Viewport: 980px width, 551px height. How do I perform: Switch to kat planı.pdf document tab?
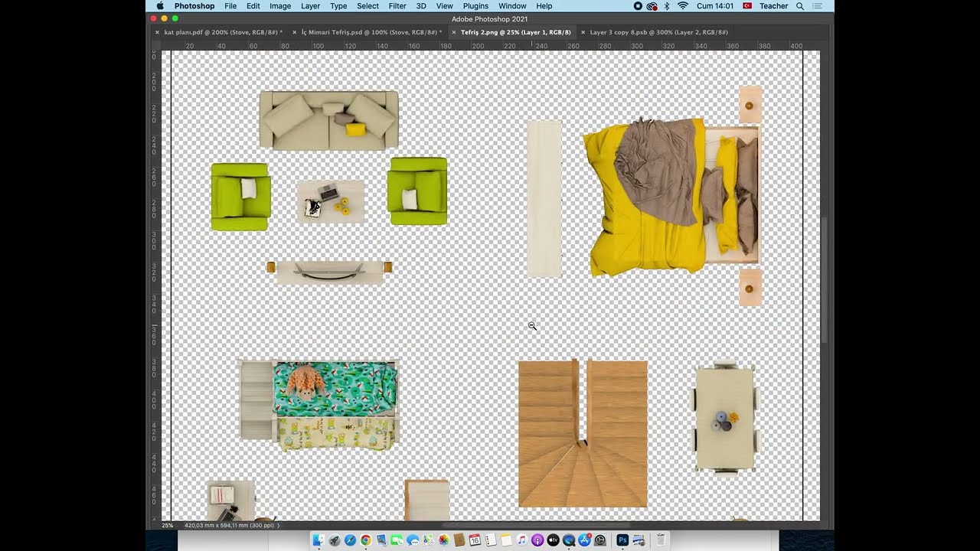[223, 32]
